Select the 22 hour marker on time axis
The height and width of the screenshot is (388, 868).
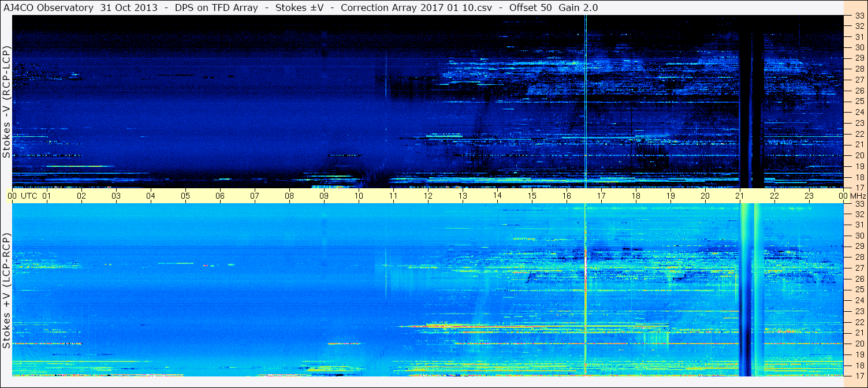coord(774,196)
